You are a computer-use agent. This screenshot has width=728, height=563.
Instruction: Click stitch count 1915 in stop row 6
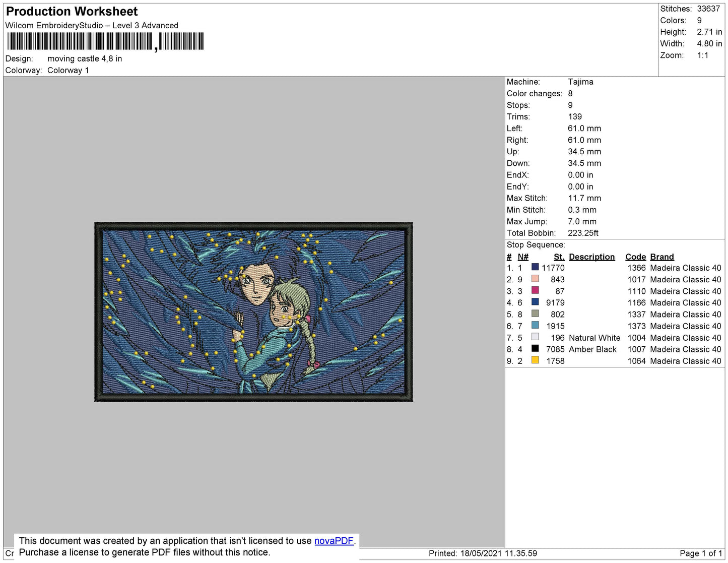pyautogui.click(x=555, y=326)
